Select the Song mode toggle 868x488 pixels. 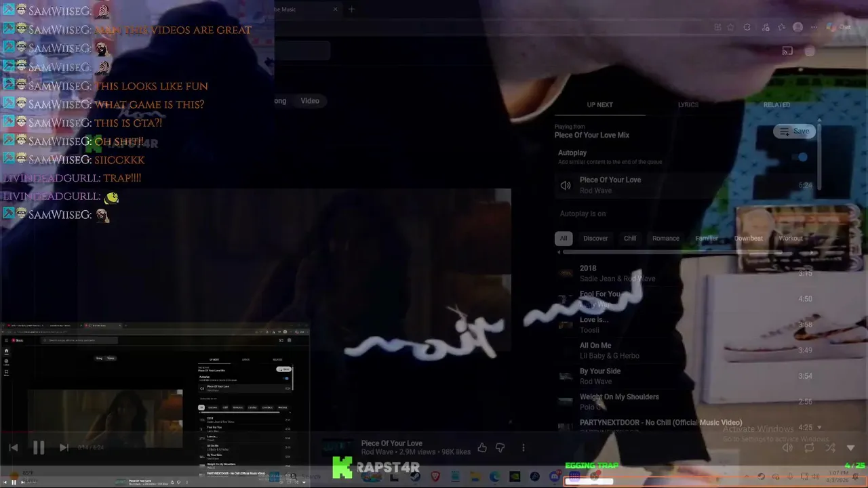(x=279, y=101)
